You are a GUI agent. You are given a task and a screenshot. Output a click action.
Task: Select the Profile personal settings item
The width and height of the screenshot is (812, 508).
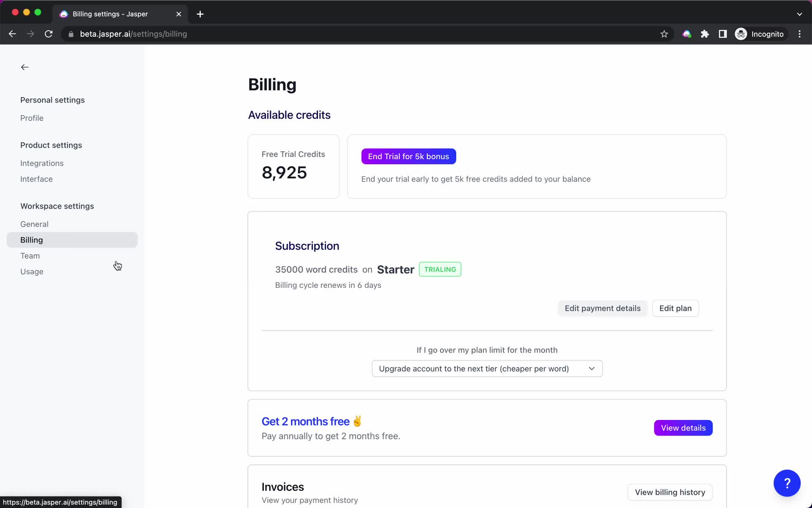coord(32,118)
